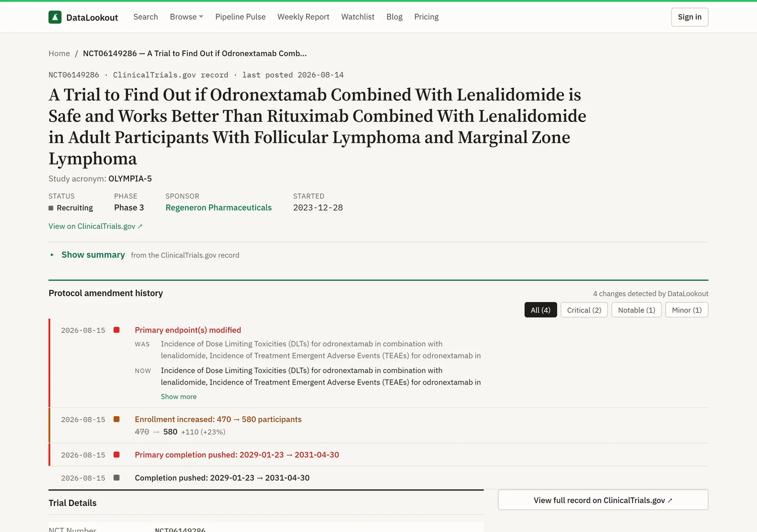This screenshot has height=532, width=757.
Task: Click Primary endpoint(s) modified heading
Action: click(x=188, y=330)
